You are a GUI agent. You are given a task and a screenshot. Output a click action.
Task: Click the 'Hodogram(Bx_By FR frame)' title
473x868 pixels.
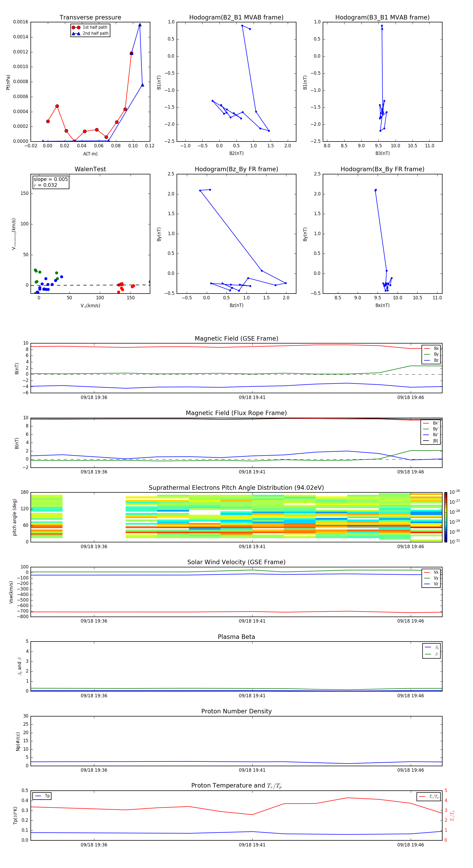382,169
